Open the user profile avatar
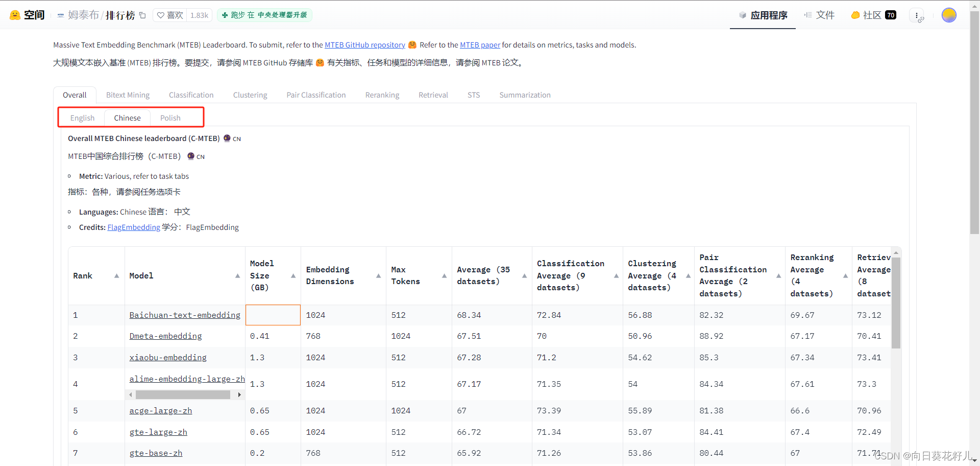Screen dimensions: 980x466 pyautogui.click(x=949, y=15)
